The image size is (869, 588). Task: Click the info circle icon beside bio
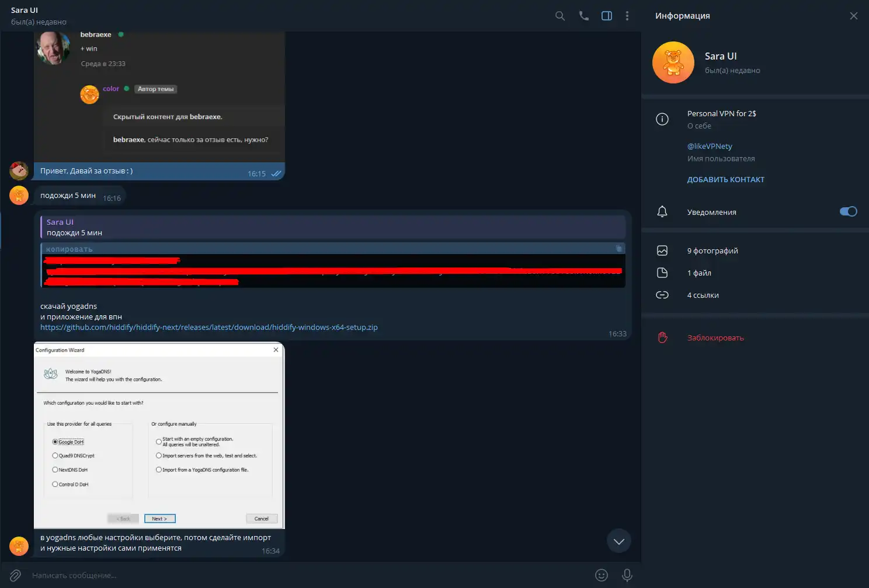click(662, 119)
